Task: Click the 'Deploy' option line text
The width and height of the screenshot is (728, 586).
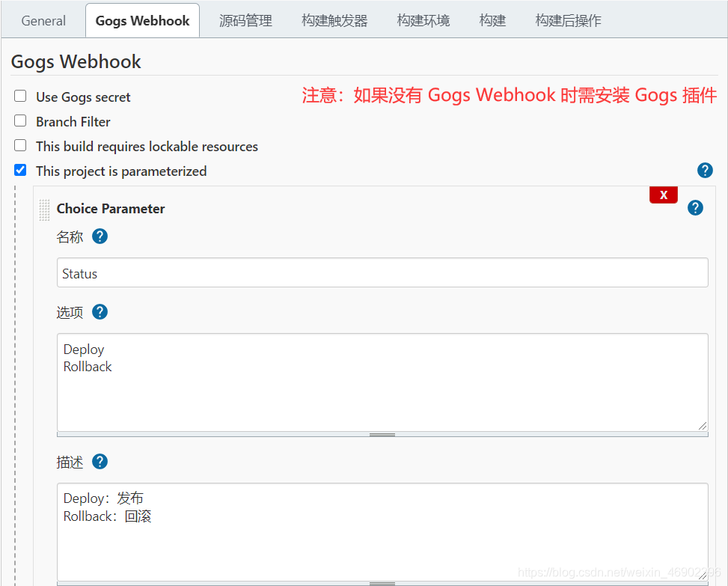Action: click(x=84, y=350)
